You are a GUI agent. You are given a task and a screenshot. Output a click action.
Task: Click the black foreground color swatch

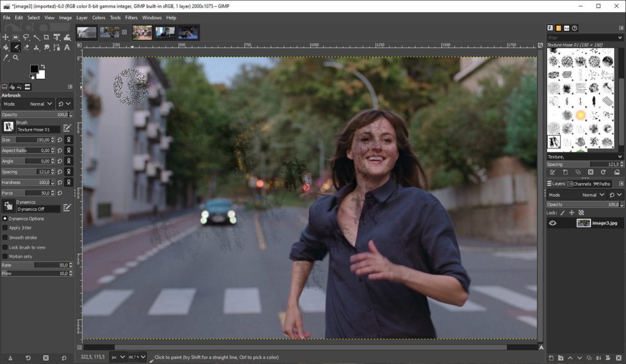pos(34,70)
